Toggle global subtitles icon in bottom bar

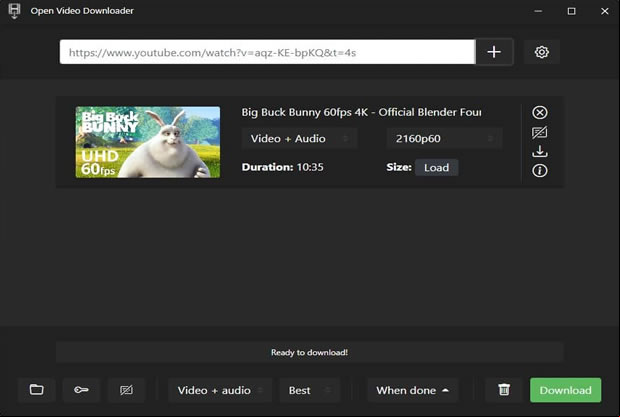click(x=127, y=390)
